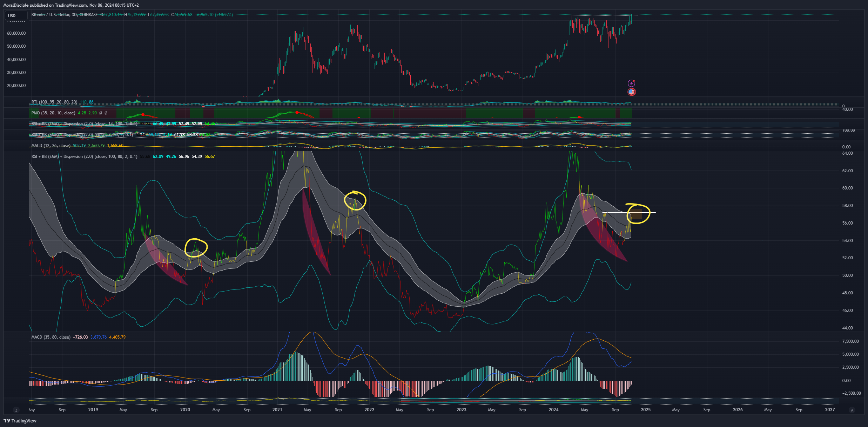The image size is (868, 427).
Task: Click the 2025 time axis label
Action: click(x=646, y=410)
